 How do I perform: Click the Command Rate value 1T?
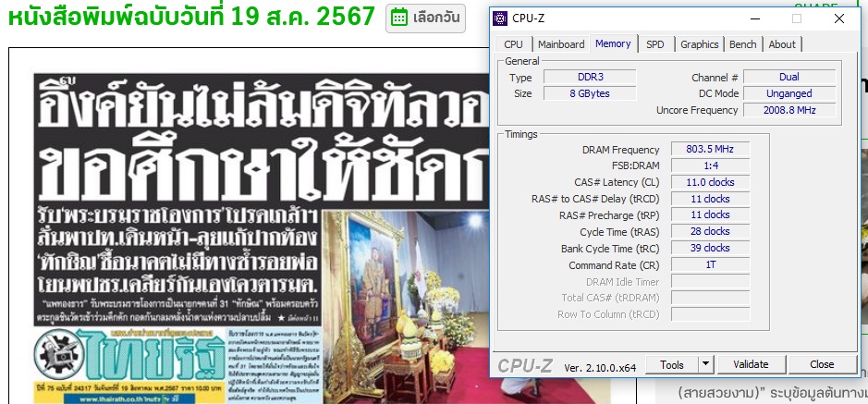coord(710,264)
